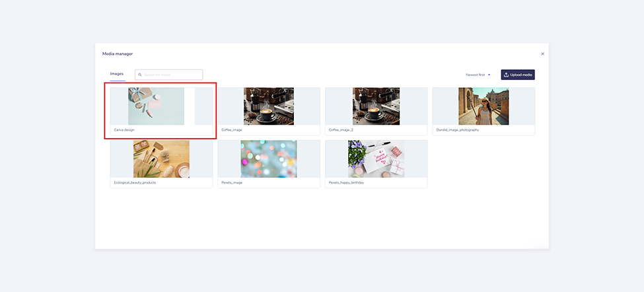Open the Newest first sort dropdown
This screenshot has height=292, width=644.
(x=478, y=75)
